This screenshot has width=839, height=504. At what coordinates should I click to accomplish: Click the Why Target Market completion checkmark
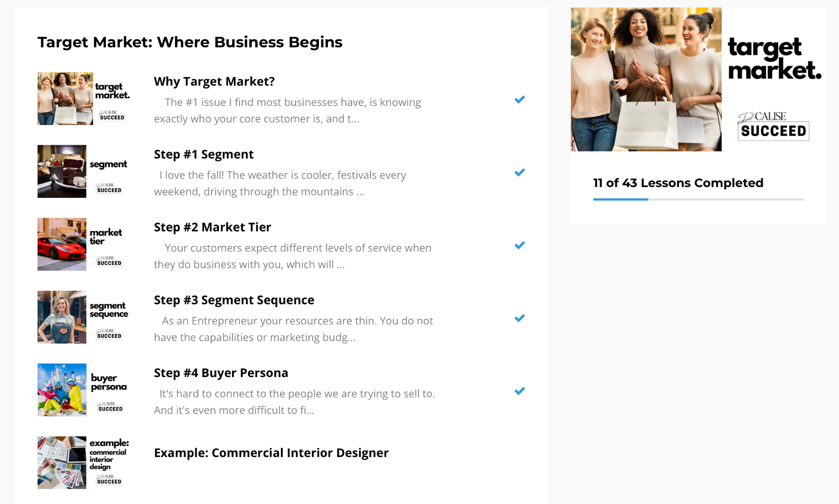pos(519,99)
